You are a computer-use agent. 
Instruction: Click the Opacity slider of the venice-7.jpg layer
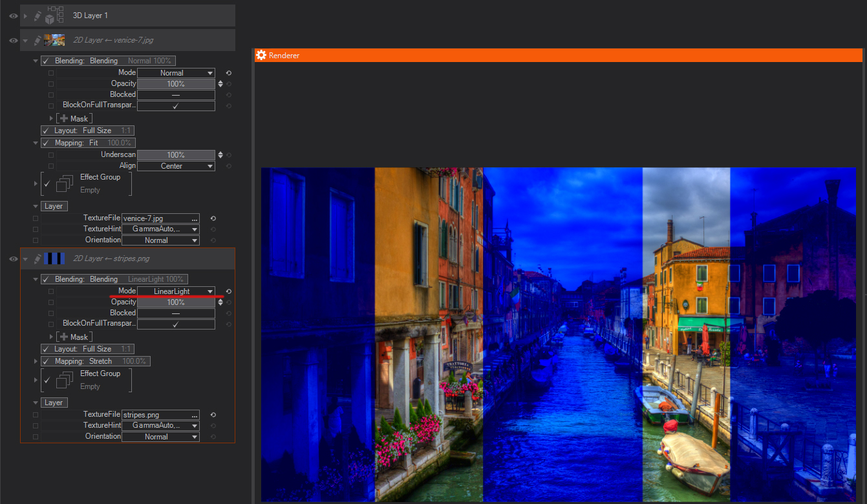[176, 84]
